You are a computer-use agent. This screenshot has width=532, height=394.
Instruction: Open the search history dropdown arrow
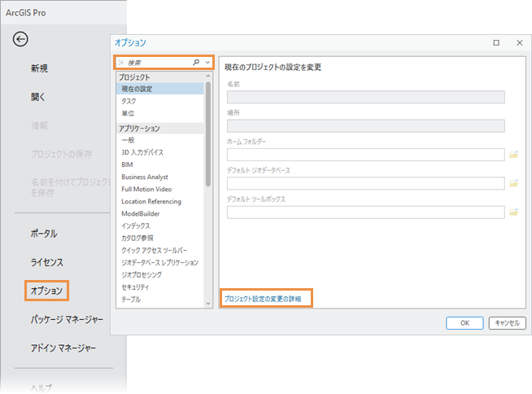[207, 63]
